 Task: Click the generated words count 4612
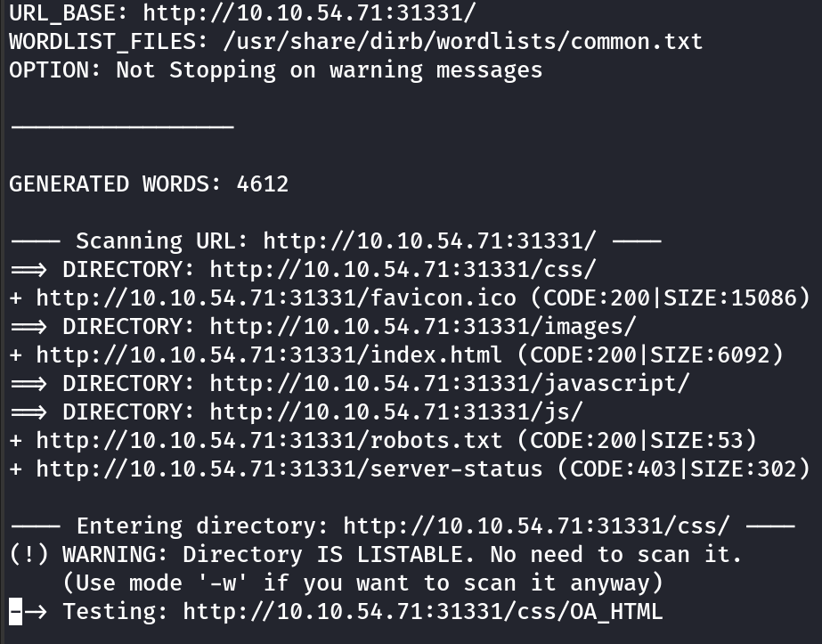pos(262,184)
